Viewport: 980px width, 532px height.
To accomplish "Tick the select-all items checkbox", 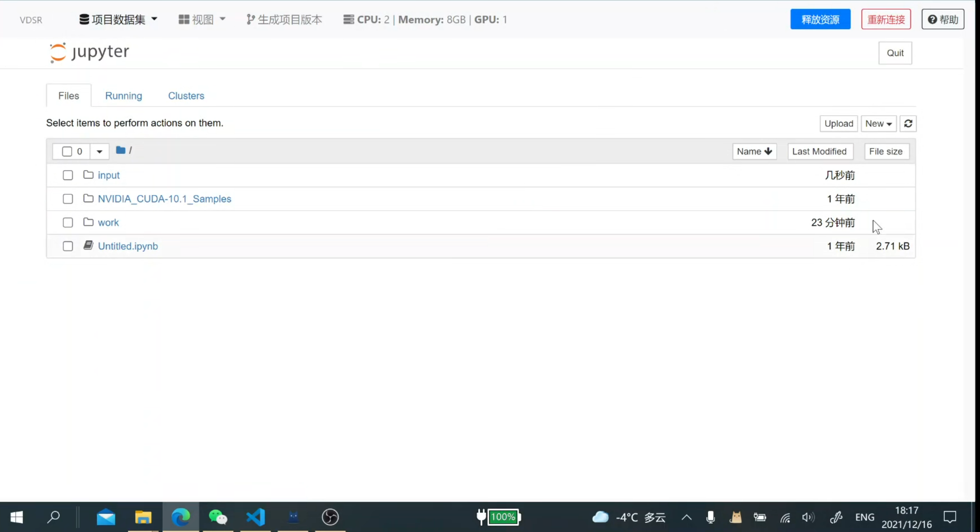I will coord(67,151).
